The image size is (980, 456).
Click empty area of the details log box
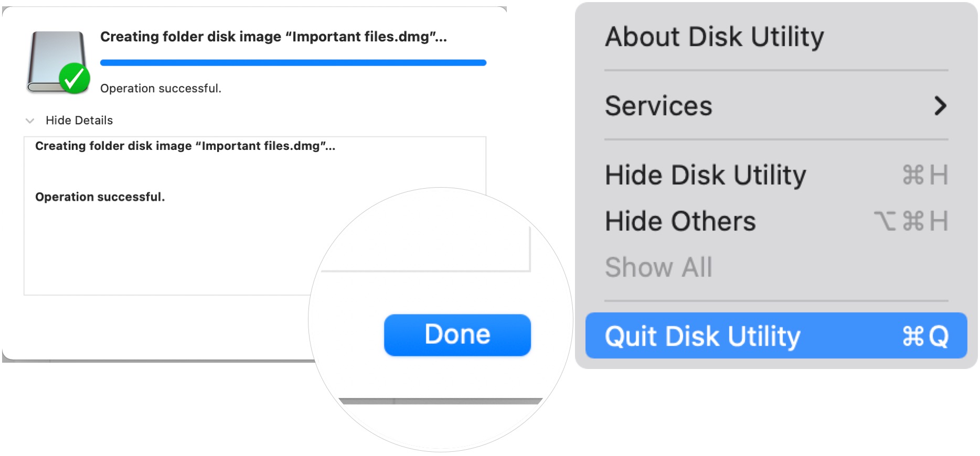(157, 252)
